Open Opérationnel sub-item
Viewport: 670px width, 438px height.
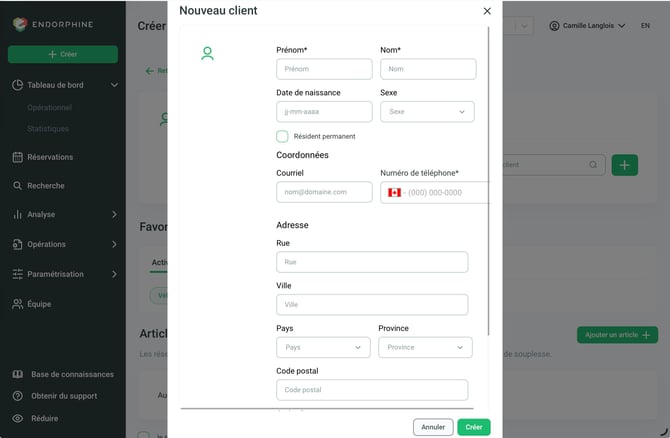50,108
